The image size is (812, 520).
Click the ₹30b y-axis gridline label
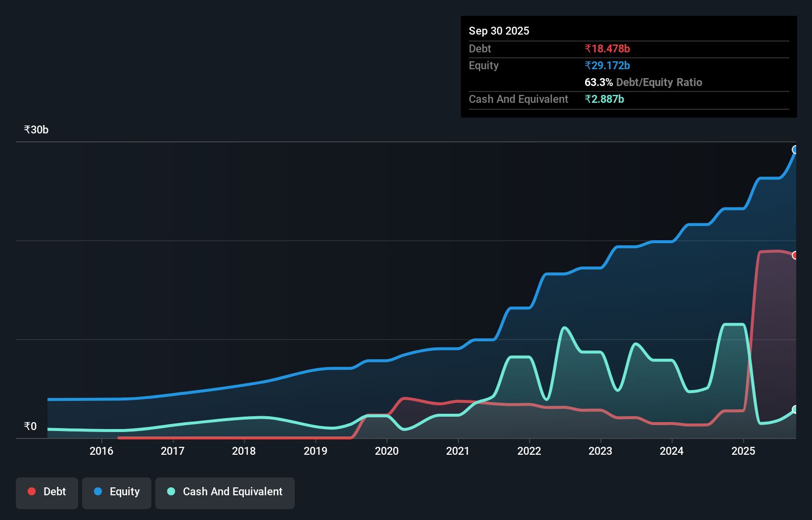coord(36,130)
